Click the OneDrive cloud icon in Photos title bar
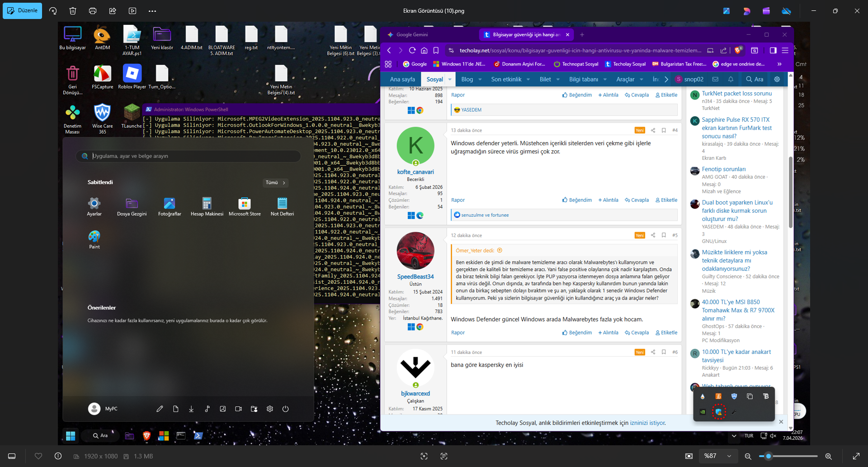 point(787,11)
